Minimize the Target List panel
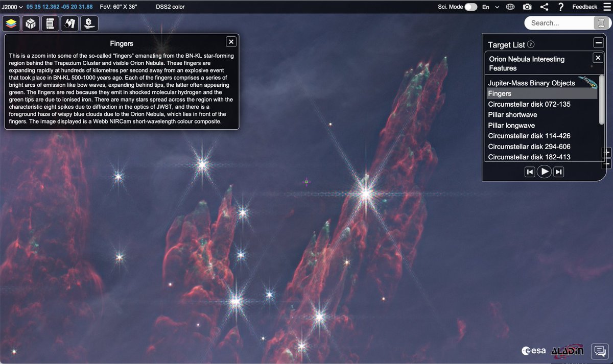Image resolution: width=613 pixels, height=364 pixels. 598,43
